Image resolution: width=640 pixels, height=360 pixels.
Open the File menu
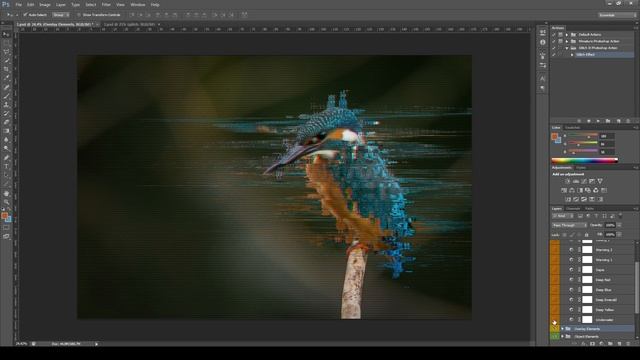(18, 4)
